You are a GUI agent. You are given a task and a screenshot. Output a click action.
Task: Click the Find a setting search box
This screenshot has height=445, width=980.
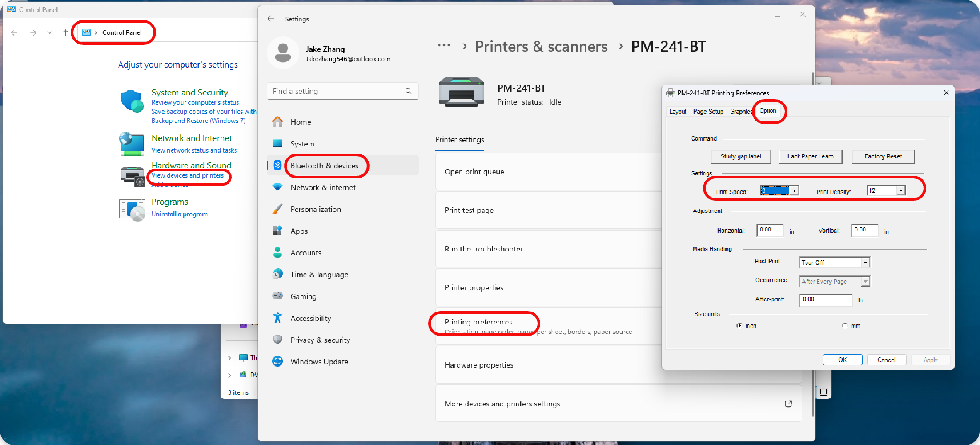pos(343,91)
